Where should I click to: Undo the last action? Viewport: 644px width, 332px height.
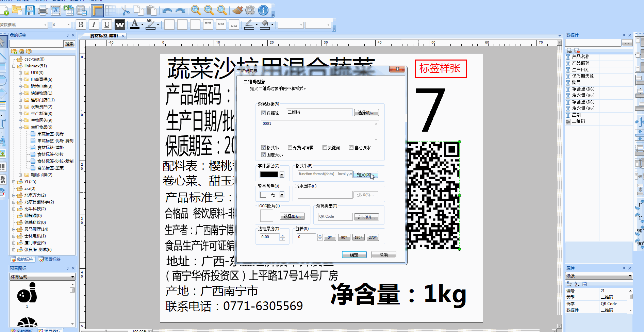pyautogui.click(x=167, y=10)
